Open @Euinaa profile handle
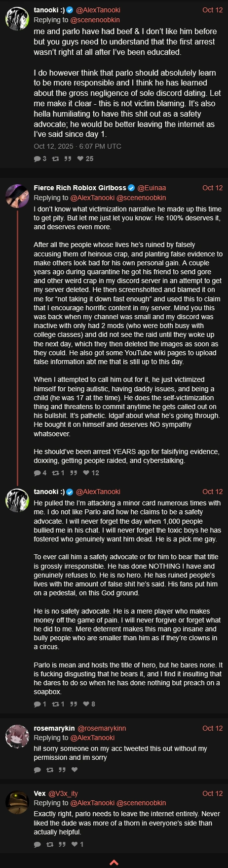This screenshot has height=868, width=228. (x=152, y=188)
